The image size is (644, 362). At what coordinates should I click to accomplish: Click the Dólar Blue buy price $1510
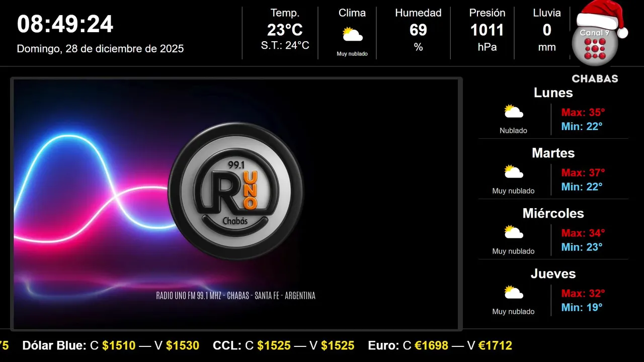[119, 346]
